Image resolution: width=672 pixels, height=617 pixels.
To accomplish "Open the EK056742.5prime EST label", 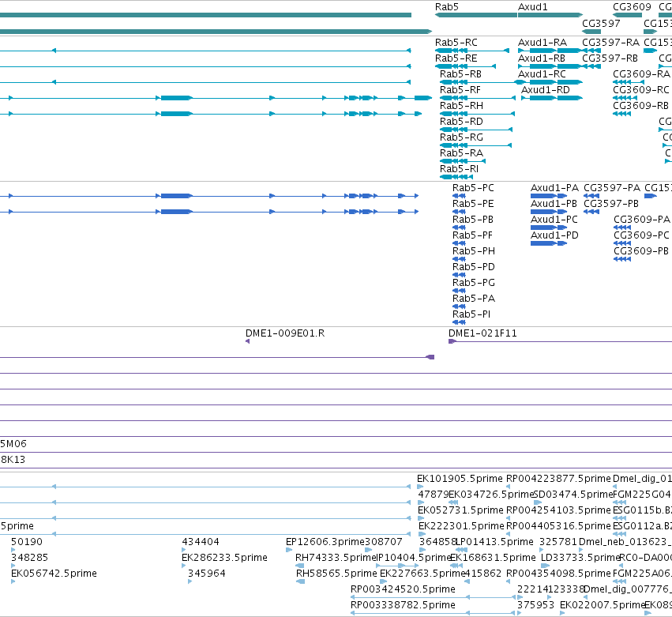I will (54, 574).
